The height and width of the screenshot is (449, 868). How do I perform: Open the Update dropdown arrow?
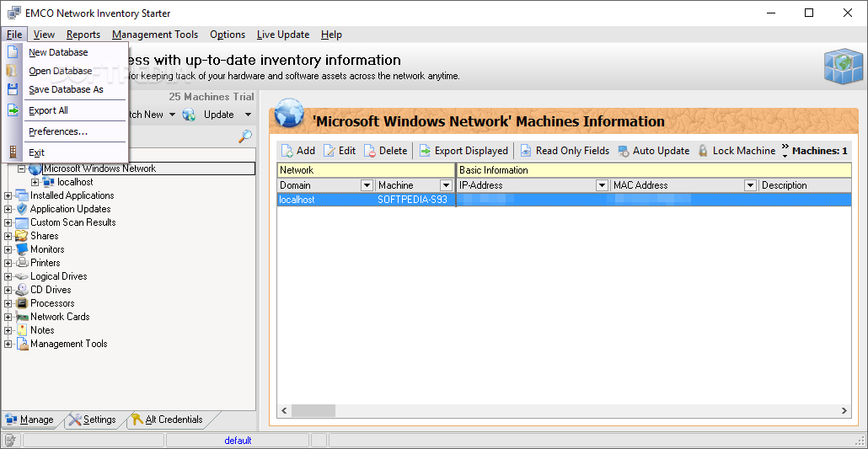[x=248, y=115]
